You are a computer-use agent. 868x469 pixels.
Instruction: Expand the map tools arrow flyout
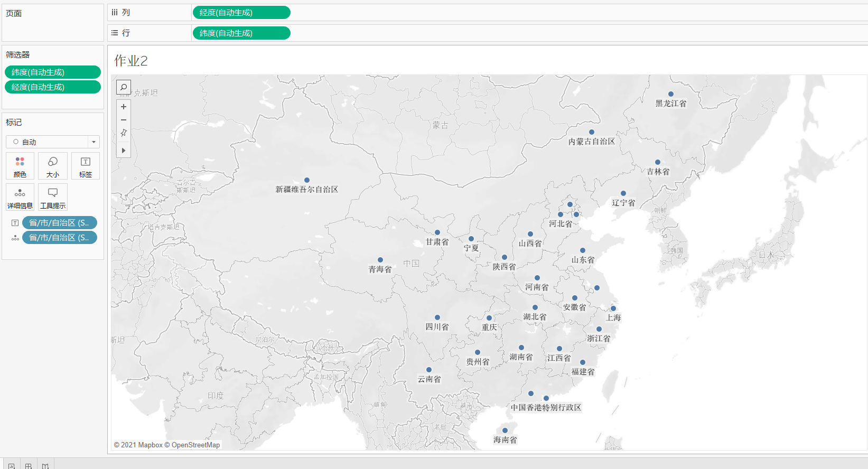pos(124,151)
